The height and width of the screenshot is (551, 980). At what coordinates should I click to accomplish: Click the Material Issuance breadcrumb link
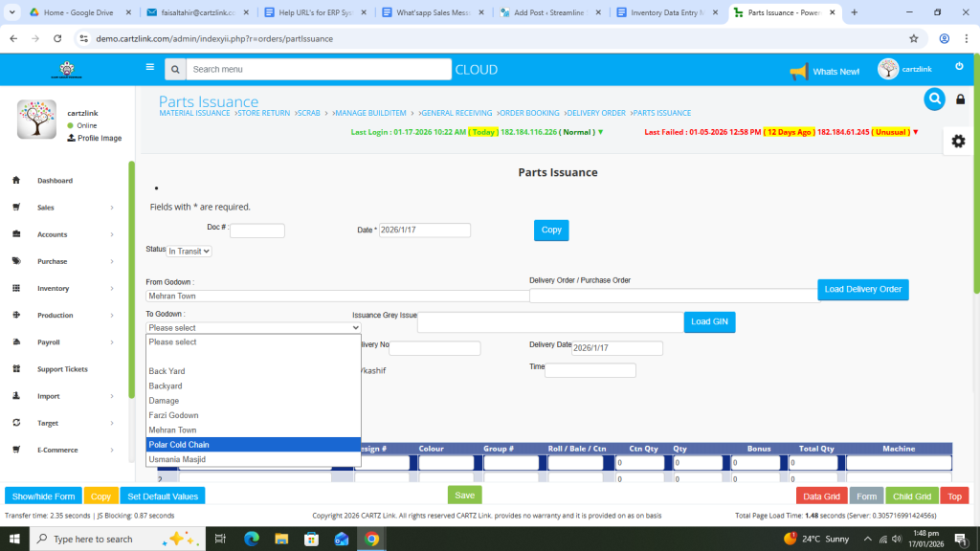pos(194,113)
